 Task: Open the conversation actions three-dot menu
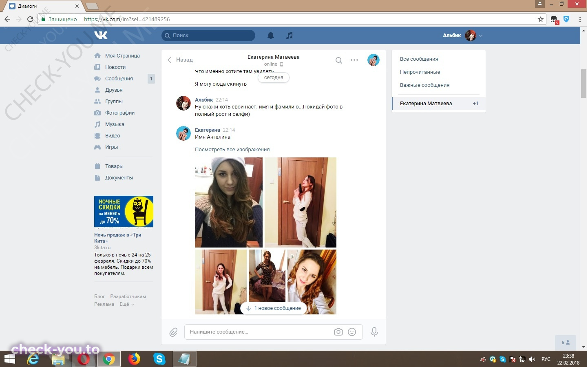tap(354, 60)
